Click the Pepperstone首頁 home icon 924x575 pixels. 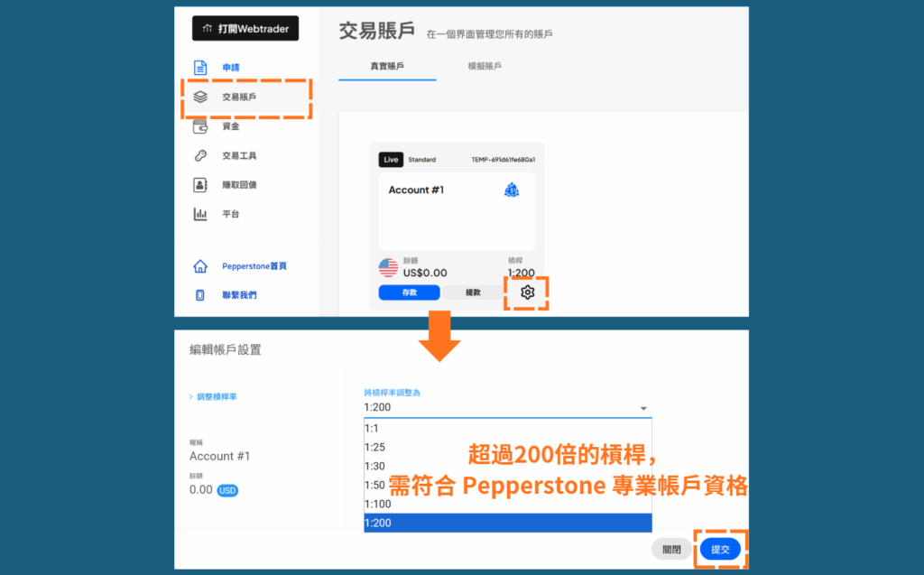[x=200, y=266]
